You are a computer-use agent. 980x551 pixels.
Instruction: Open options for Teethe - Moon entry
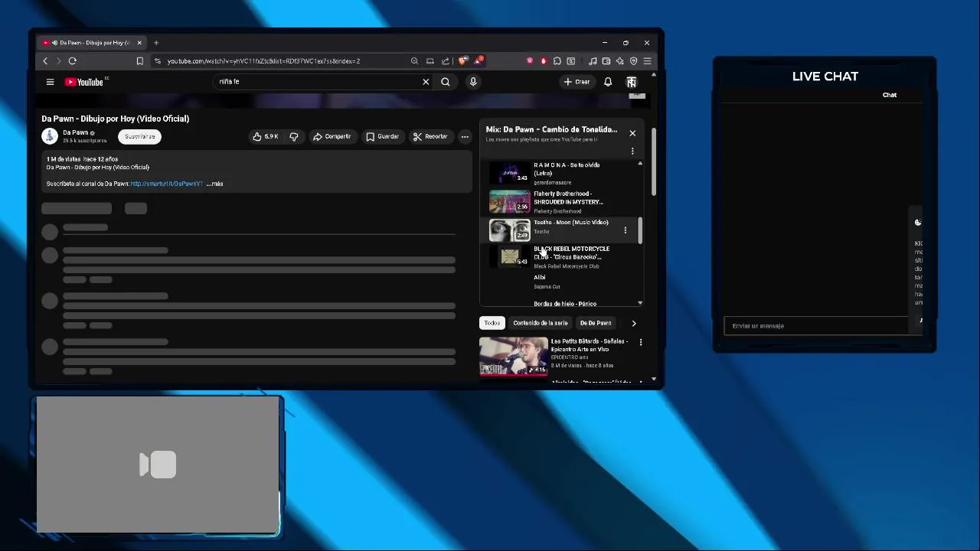(626, 230)
